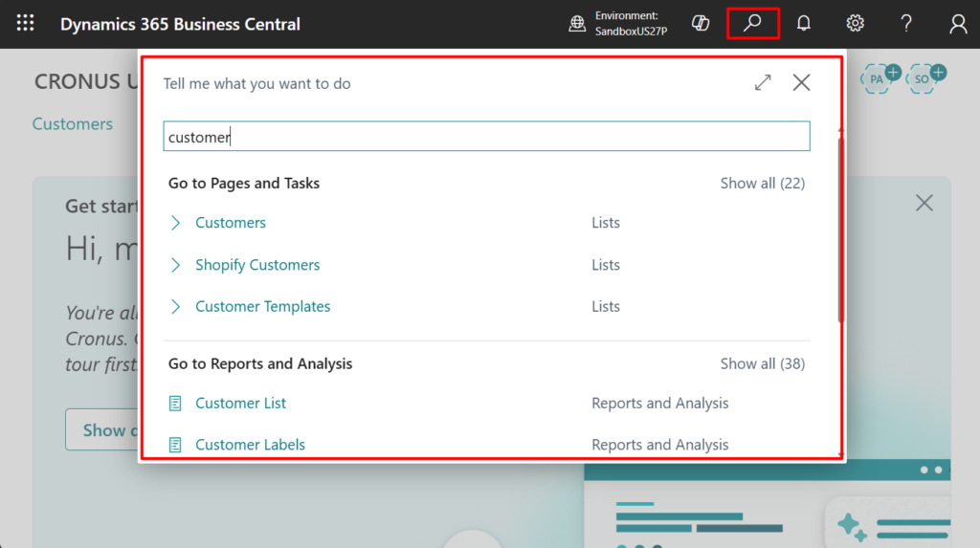Open the Customer List report

point(240,404)
